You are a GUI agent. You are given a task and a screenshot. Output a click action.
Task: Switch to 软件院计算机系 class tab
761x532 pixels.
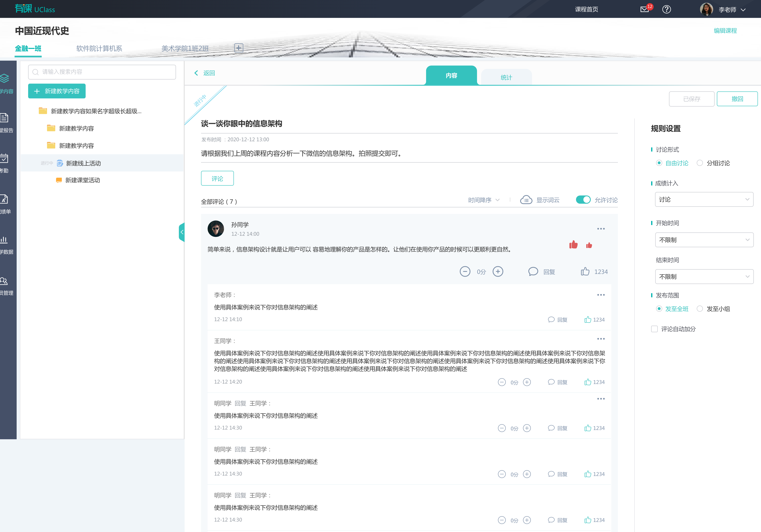99,48
